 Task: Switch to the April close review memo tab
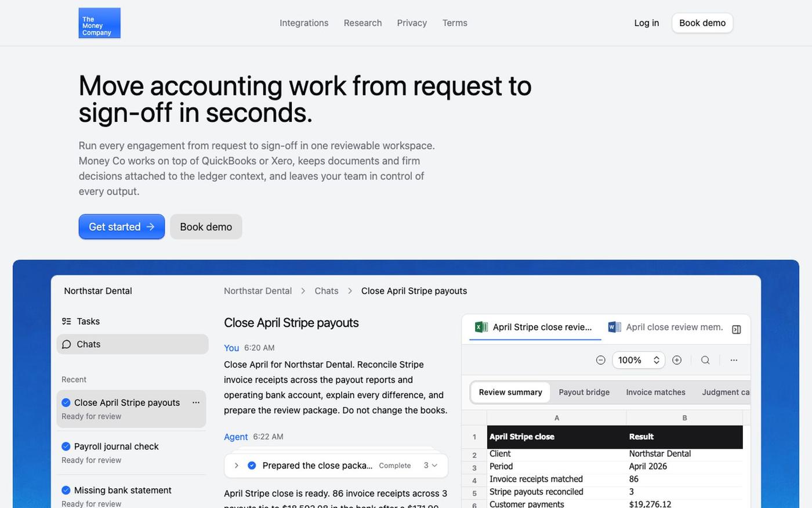[666, 327]
